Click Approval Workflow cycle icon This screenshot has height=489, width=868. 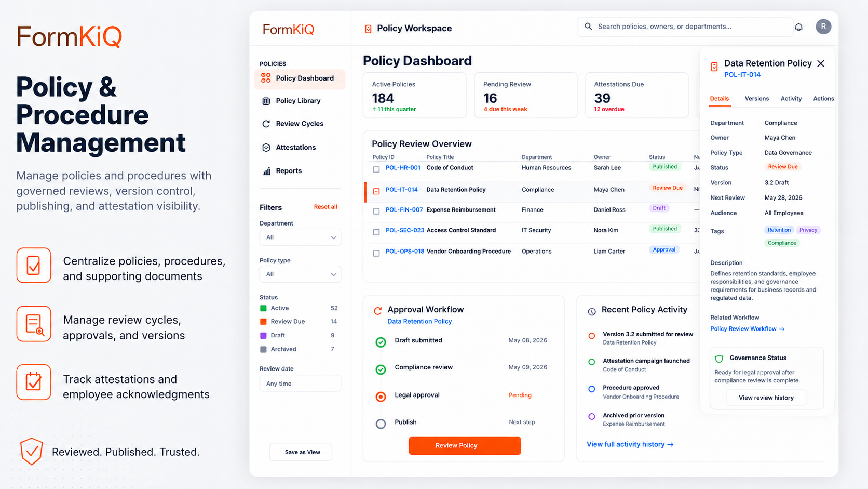[377, 311]
